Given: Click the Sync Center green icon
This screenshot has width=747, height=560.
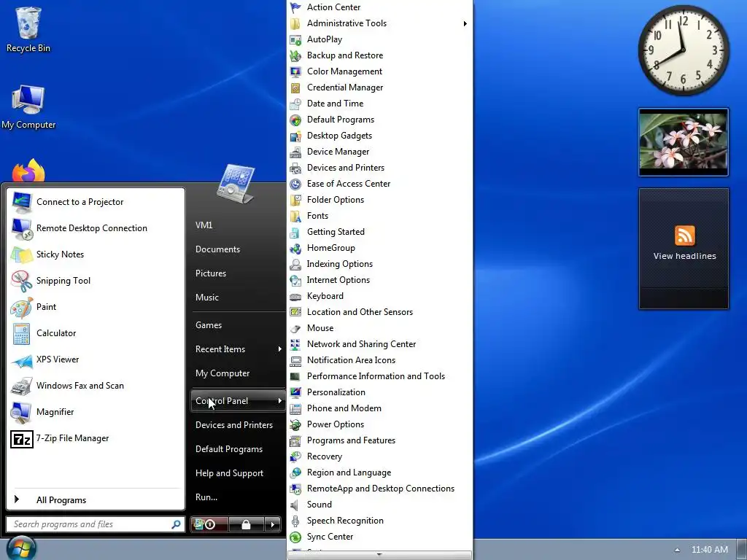Looking at the screenshot, I should click(x=295, y=537).
